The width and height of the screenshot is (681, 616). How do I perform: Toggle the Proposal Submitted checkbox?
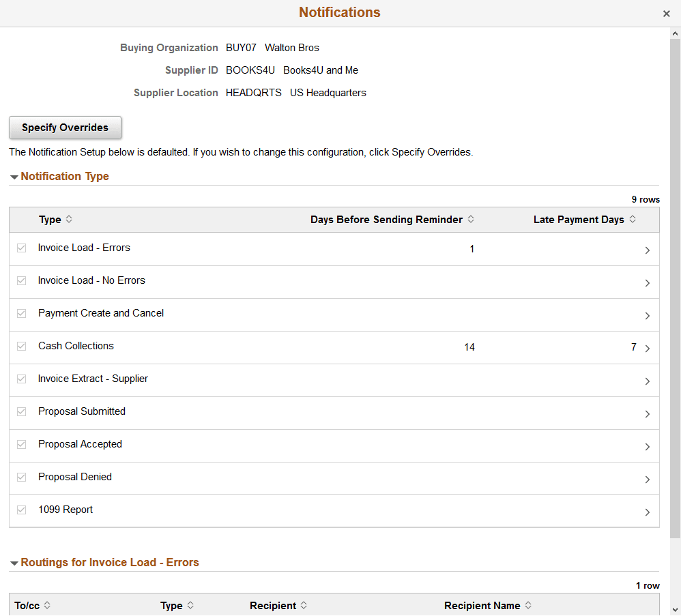tap(21, 411)
